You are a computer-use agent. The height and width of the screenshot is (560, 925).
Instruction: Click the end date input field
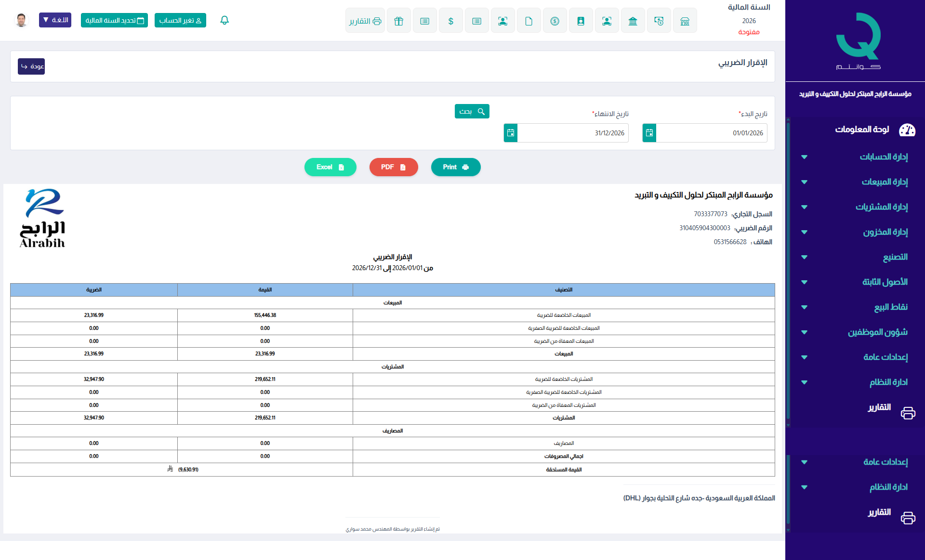pos(572,133)
